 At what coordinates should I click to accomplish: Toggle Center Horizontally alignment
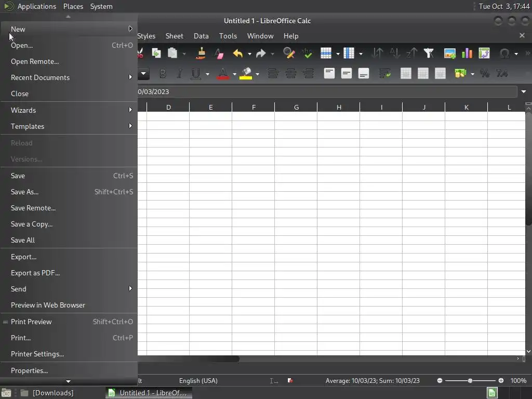click(291, 74)
